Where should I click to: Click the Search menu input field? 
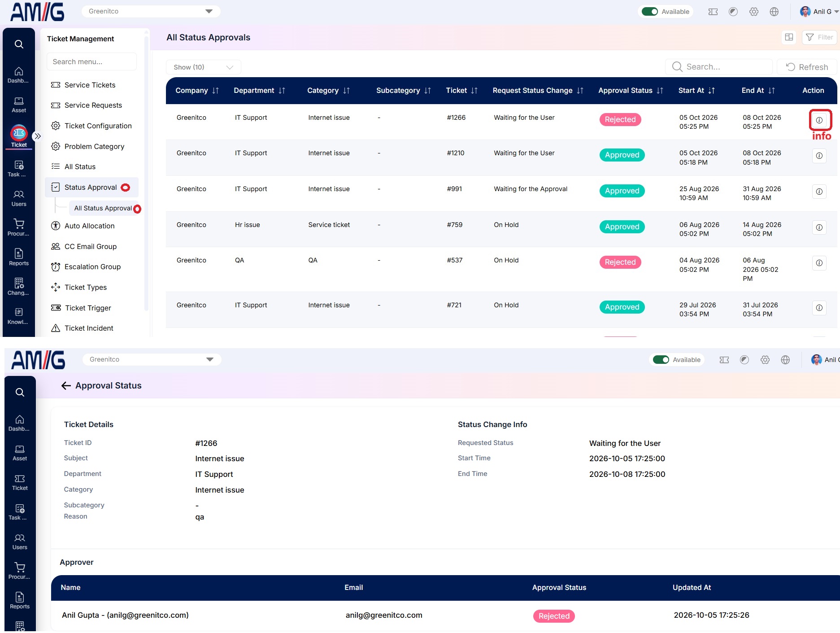[x=91, y=61]
